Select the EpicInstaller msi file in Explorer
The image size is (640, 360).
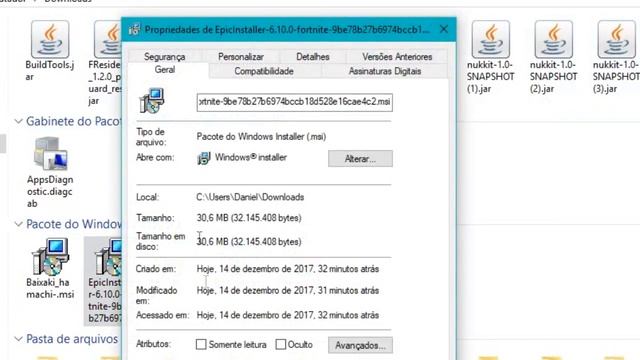(104, 281)
